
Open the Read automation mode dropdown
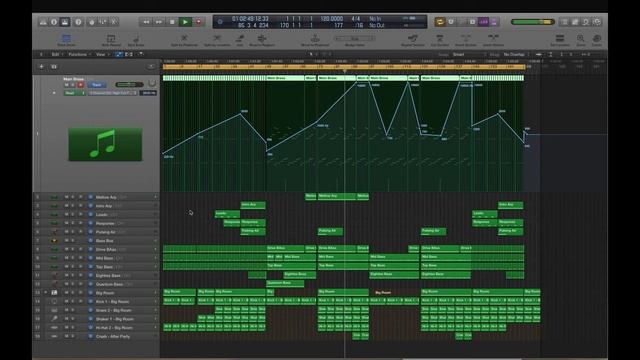click(74, 93)
